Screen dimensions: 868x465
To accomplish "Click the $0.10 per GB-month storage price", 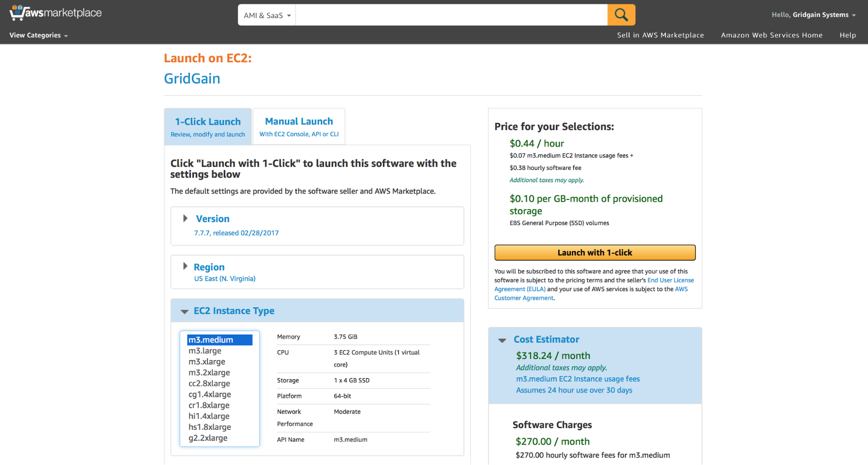I will coord(586,205).
